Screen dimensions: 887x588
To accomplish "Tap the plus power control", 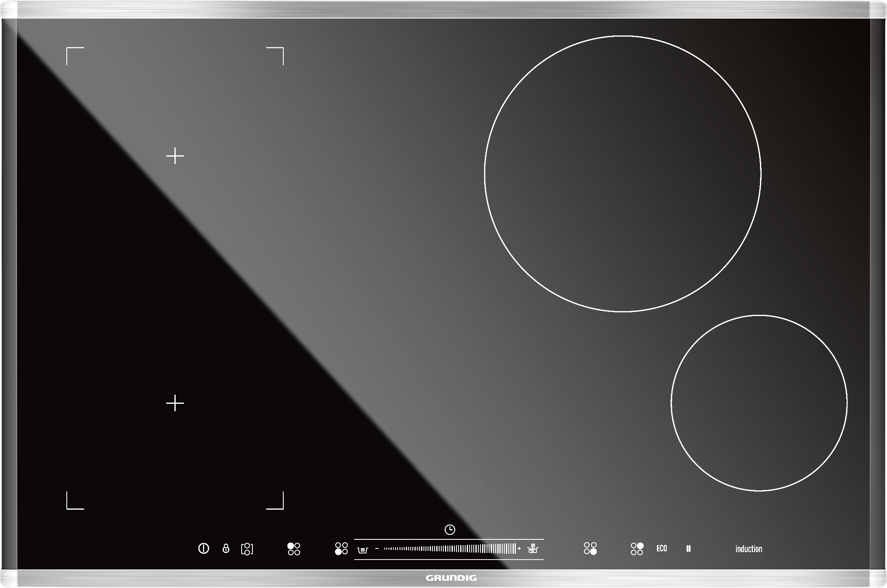I will pos(519,549).
